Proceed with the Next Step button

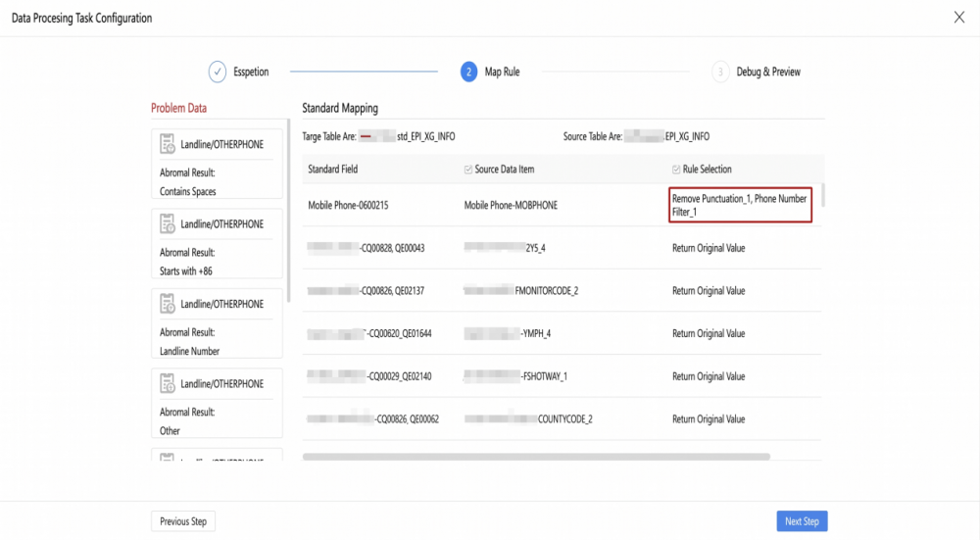coord(802,521)
